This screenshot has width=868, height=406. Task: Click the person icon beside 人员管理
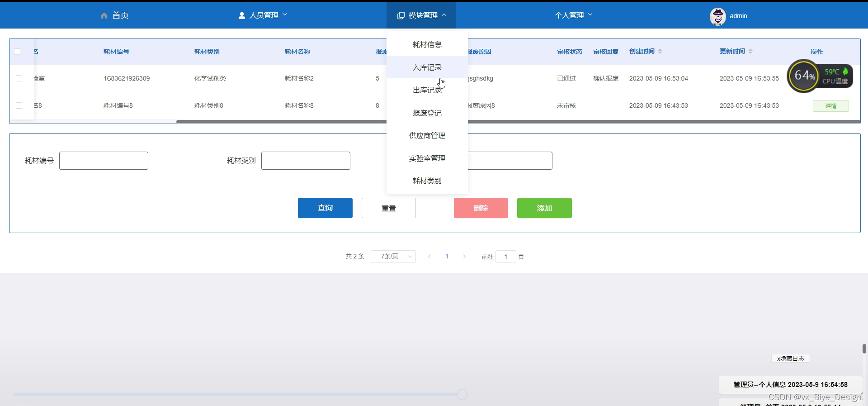point(242,15)
